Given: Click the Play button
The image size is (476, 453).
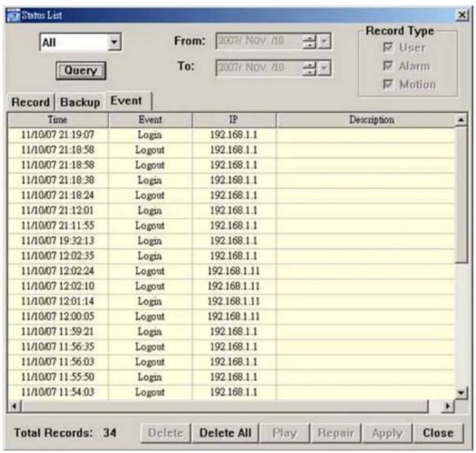Looking at the screenshot, I should click(x=284, y=433).
